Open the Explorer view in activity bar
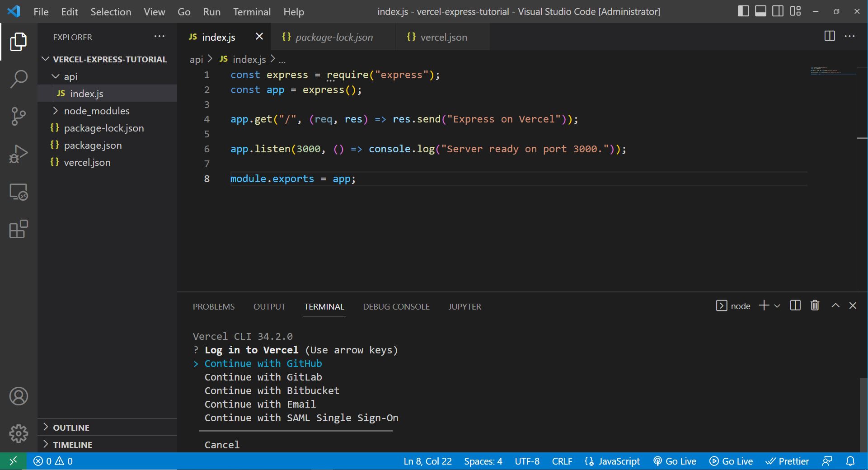This screenshot has width=868, height=470. click(x=19, y=42)
